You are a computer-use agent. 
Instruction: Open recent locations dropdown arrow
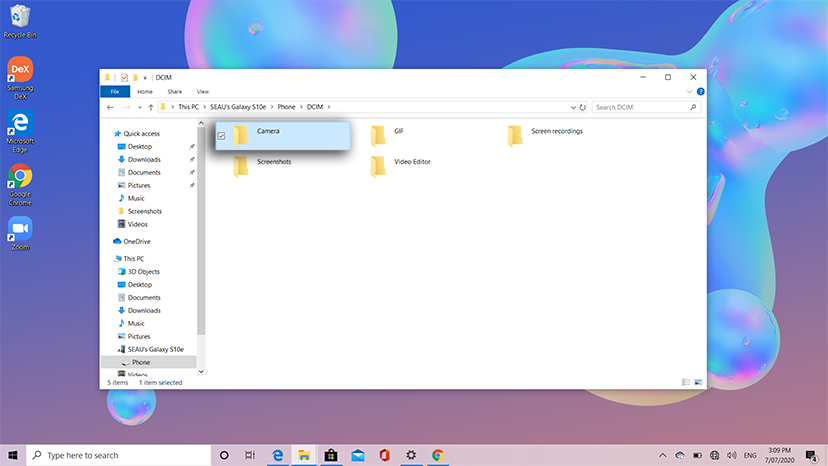tap(139, 107)
